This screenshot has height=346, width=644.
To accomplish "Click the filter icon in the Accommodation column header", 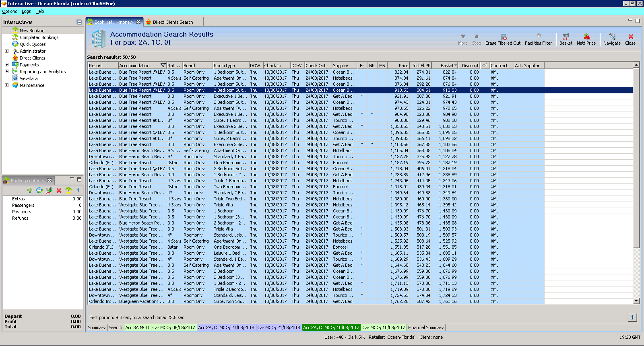I will [x=163, y=66].
